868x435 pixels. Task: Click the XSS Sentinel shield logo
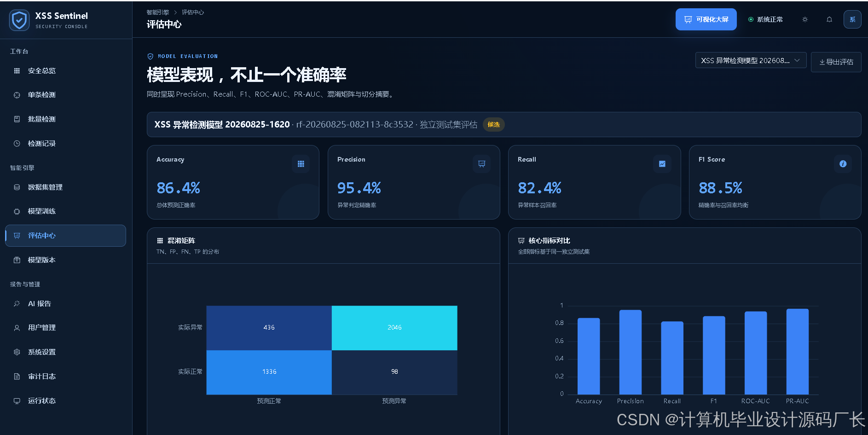pos(19,20)
